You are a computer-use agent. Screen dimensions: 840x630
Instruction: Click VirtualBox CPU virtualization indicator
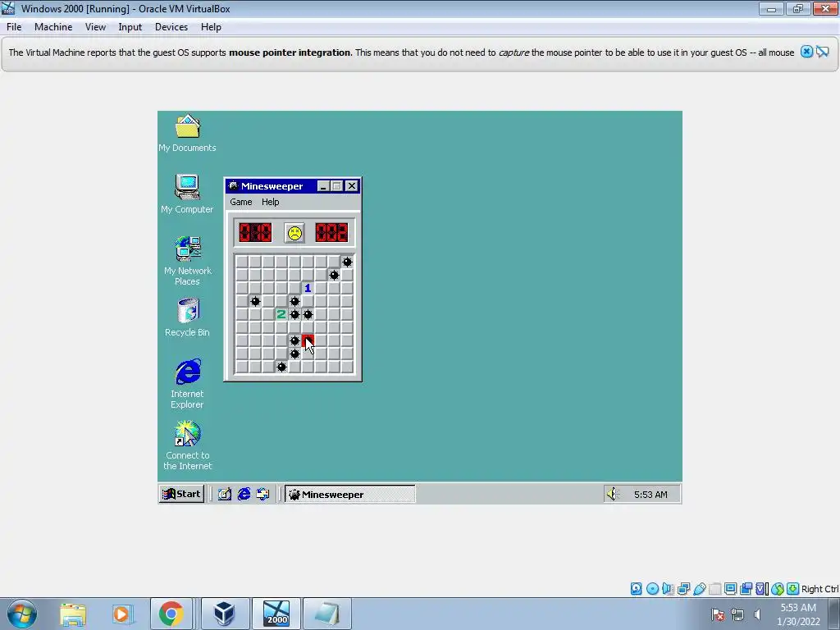(x=762, y=589)
